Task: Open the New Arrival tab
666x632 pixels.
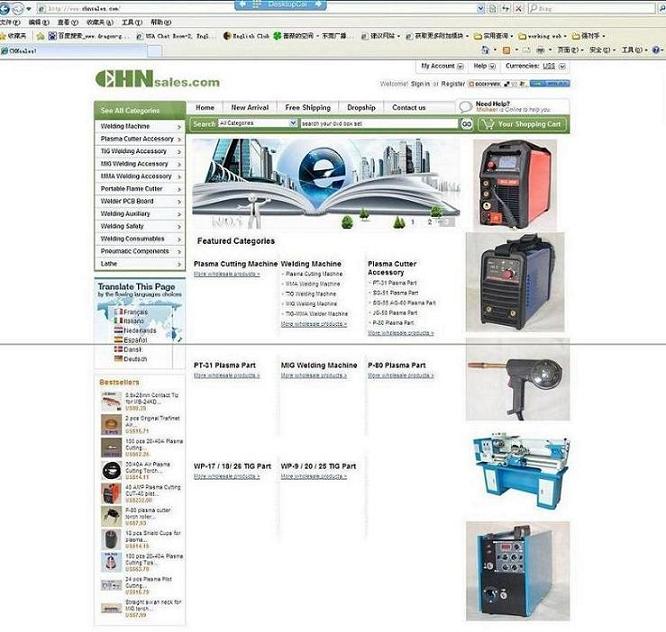Action: point(250,108)
